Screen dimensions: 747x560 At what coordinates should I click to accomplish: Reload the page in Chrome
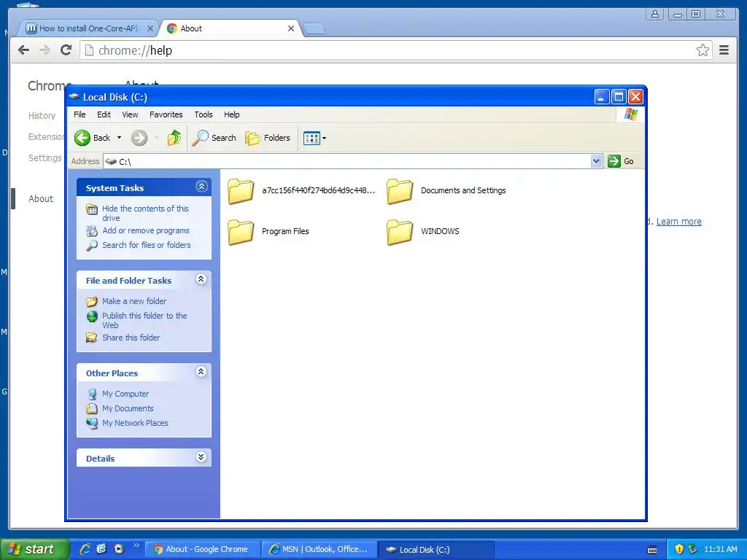66,50
